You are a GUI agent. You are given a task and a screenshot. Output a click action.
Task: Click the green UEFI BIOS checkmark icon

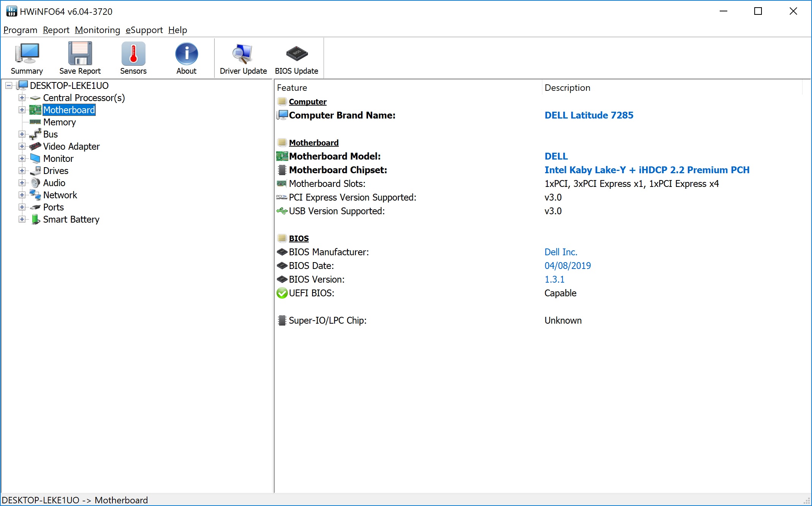(x=282, y=293)
